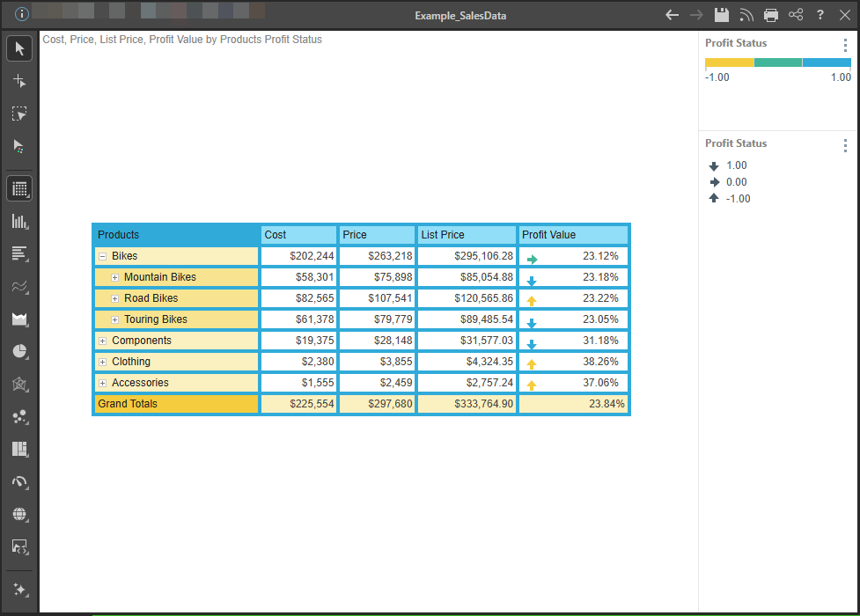The width and height of the screenshot is (860, 616).
Task: Select the pie chart visualization icon
Action: click(19, 351)
